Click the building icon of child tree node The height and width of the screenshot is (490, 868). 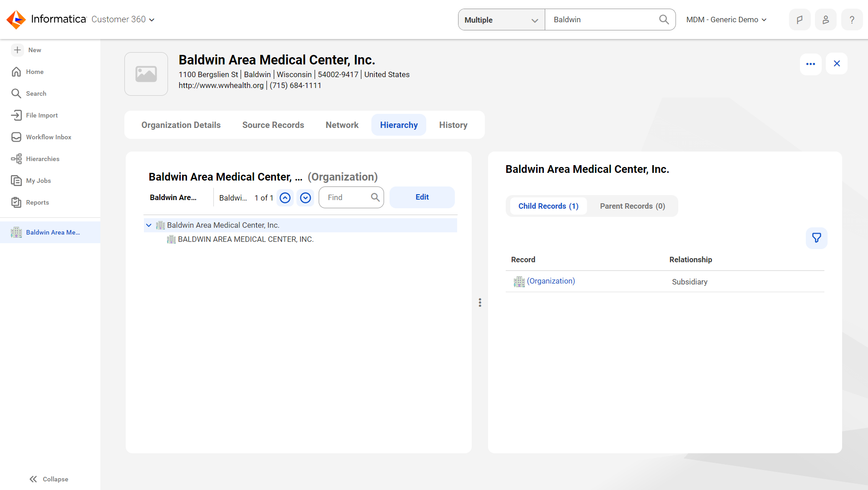(x=171, y=240)
